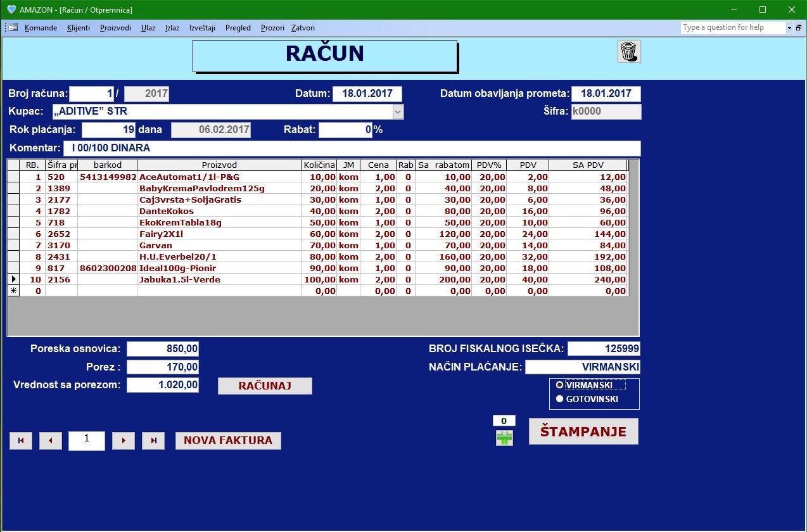Click the trash bin delete icon
Image resolution: width=807 pixels, height=532 pixels.
click(x=629, y=51)
